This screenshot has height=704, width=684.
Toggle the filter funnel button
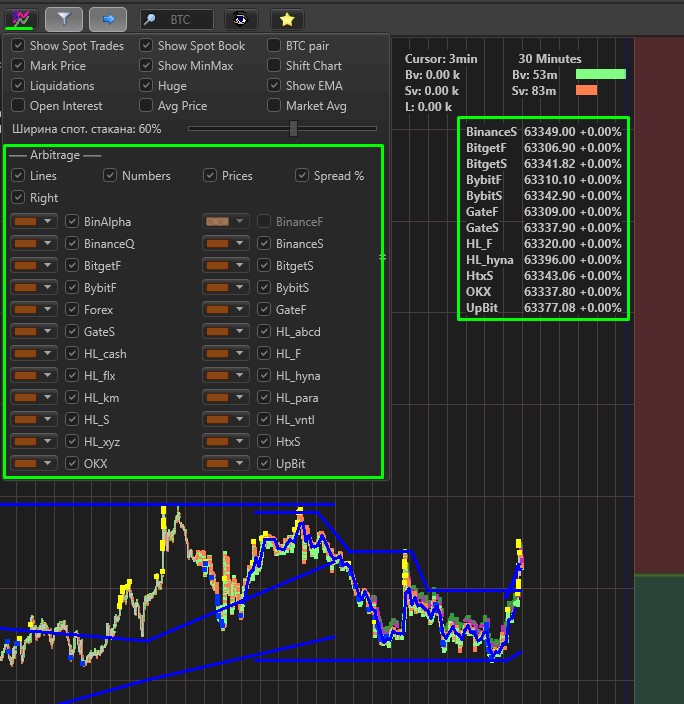[x=64, y=19]
